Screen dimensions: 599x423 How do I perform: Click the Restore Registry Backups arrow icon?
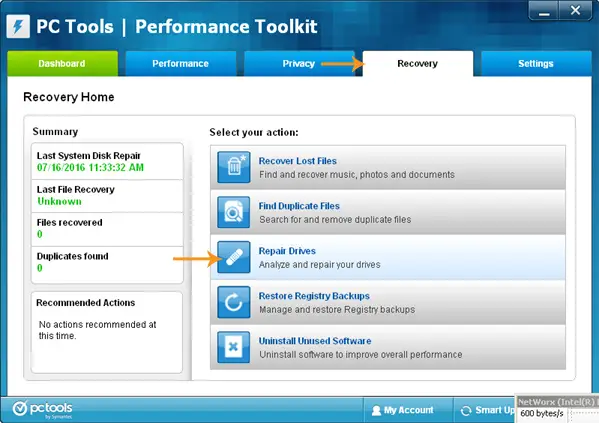coord(234,302)
